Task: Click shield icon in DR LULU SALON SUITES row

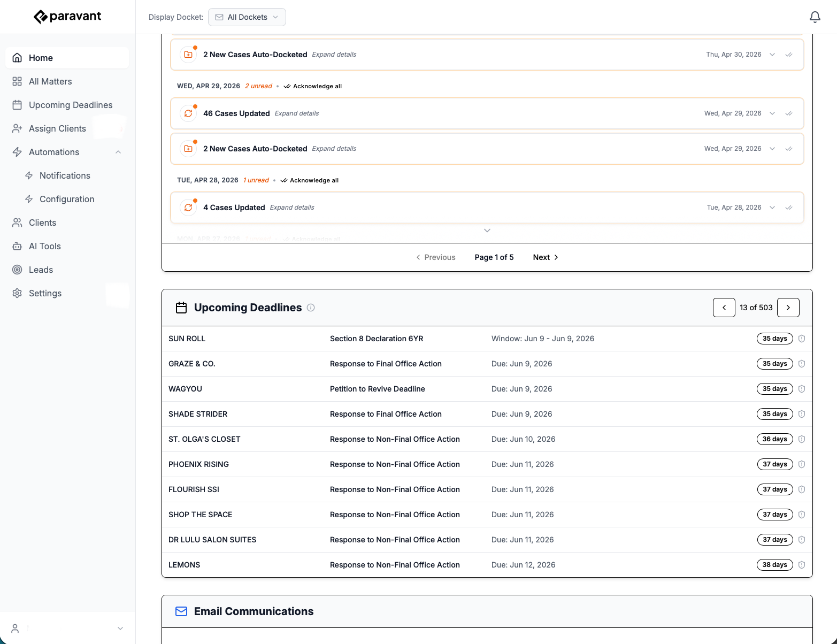Action: point(802,540)
